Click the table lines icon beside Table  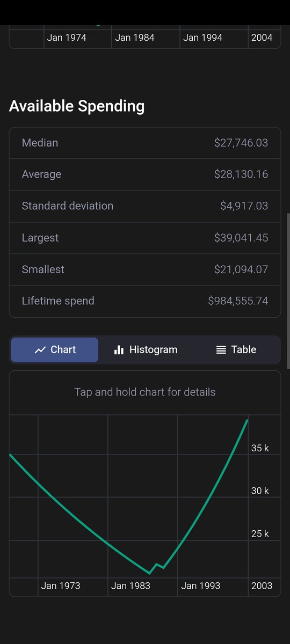(221, 350)
